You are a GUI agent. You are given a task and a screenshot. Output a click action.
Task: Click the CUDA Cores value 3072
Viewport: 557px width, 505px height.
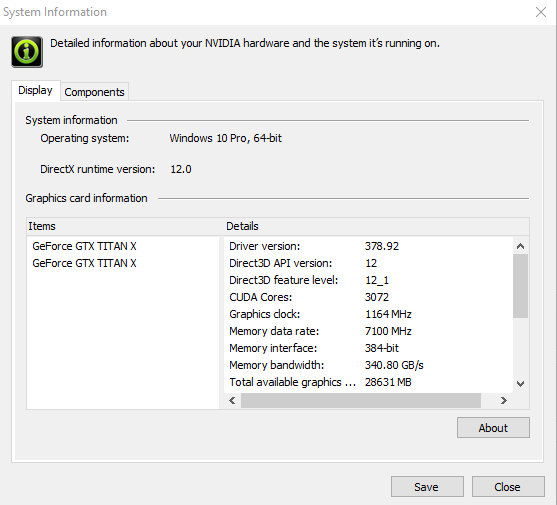(x=377, y=297)
